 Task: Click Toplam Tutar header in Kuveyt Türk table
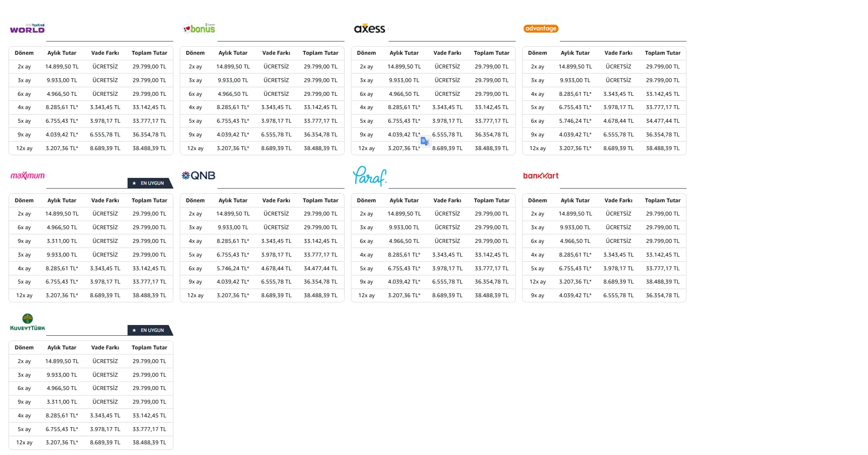coord(149,348)
